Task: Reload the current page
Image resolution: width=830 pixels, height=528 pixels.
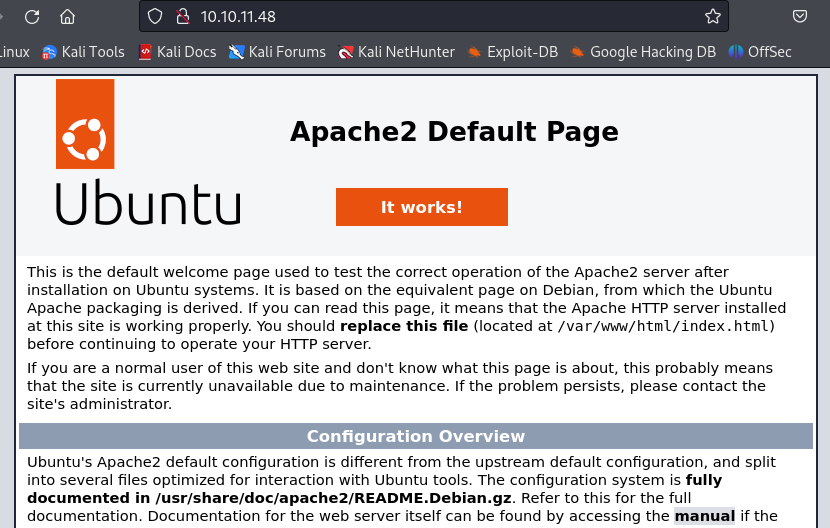Action: coord(32,16)
